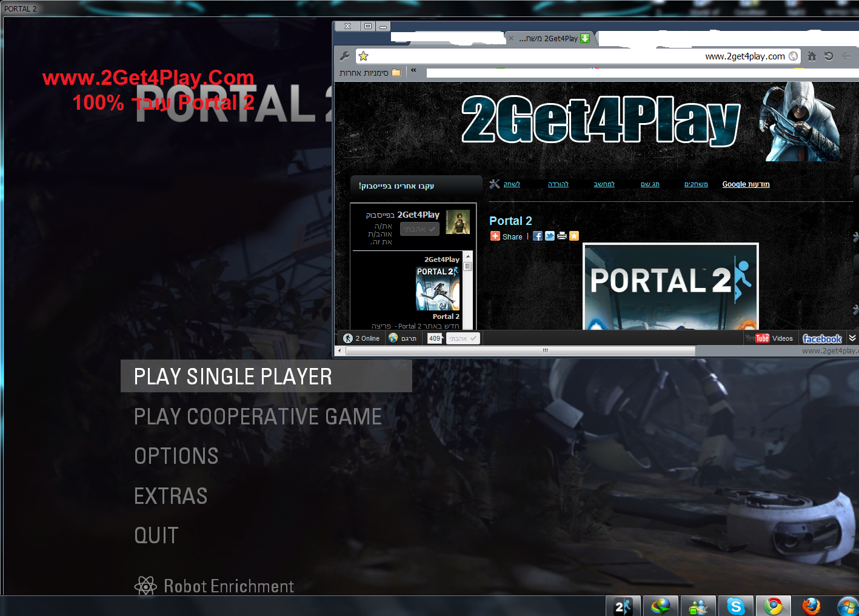Print the page via printer icon
859x616 pixels.
[562, 236]
